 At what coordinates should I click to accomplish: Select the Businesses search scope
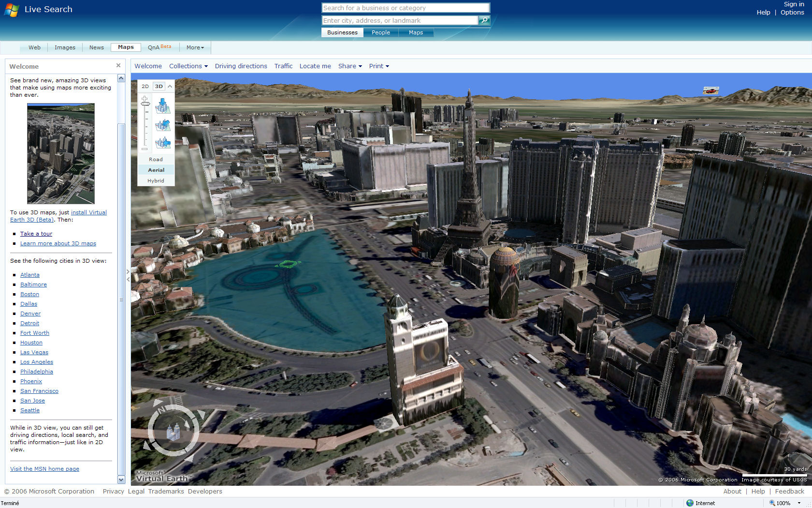click(x=342, y=32)
